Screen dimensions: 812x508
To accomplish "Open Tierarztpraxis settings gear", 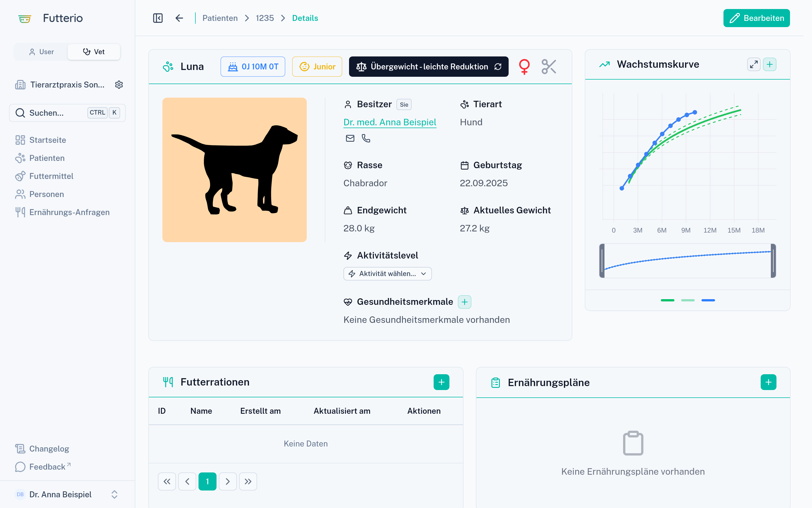I will pos(119,85).
